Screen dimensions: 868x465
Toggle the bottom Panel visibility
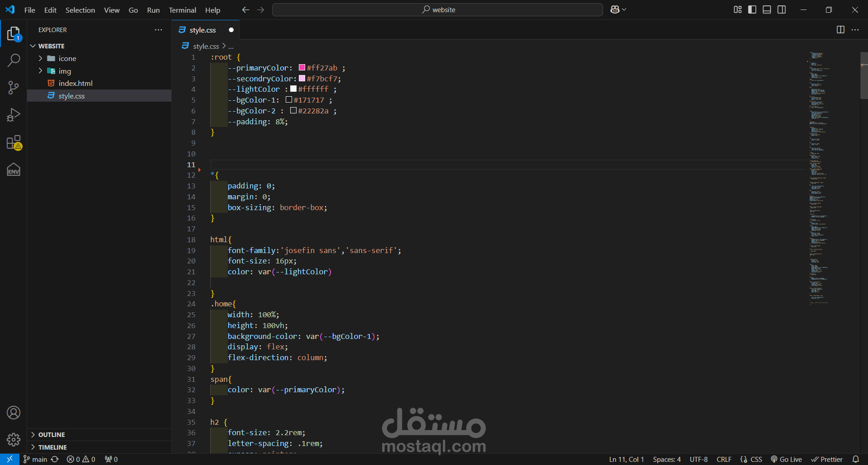pos(767,9)
